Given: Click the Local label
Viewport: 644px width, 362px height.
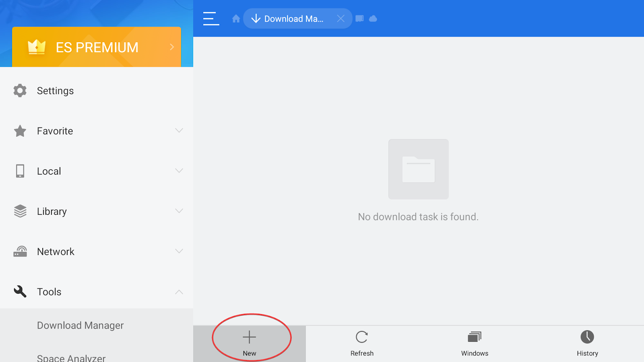Looking at the screenshot, I should coord(49,171).
